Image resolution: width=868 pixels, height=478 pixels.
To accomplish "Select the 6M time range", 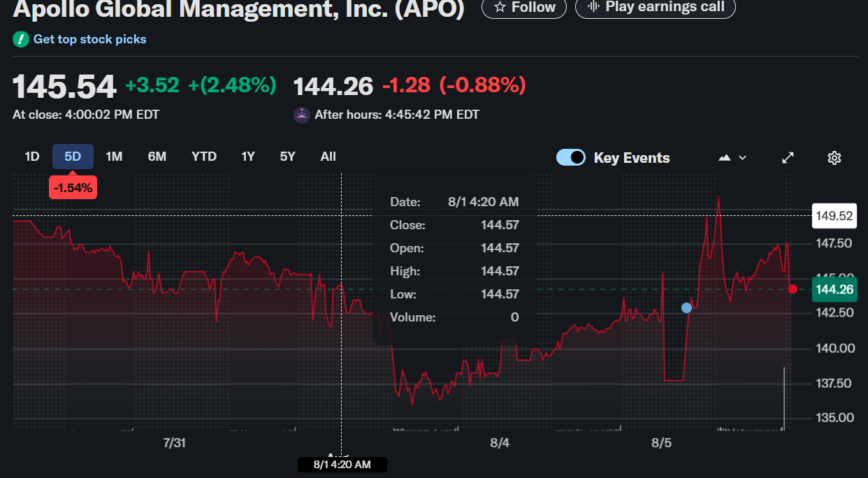I will coord(157,157).
